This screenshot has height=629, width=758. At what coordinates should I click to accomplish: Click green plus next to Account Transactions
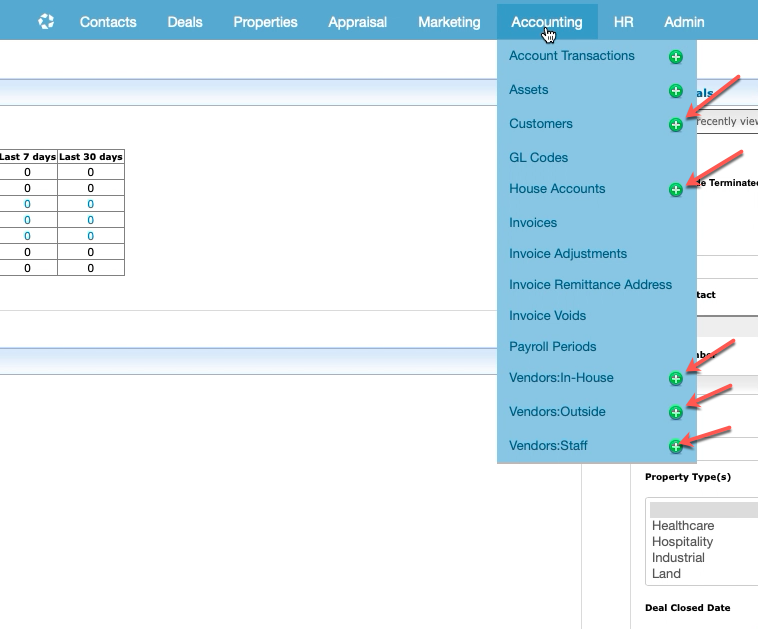(x=676, y=57)
